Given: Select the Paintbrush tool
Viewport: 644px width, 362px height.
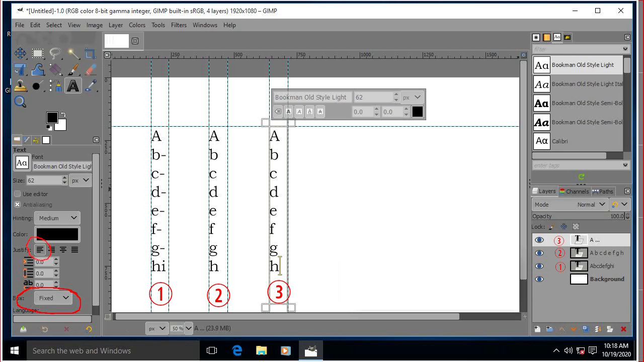Looking at the screenshot, I should point(73,69).
